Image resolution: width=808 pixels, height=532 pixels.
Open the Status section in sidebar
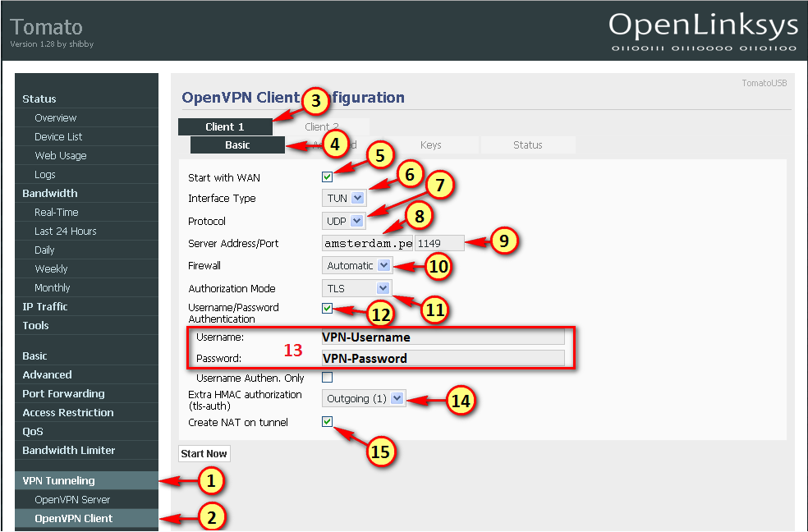86,99
